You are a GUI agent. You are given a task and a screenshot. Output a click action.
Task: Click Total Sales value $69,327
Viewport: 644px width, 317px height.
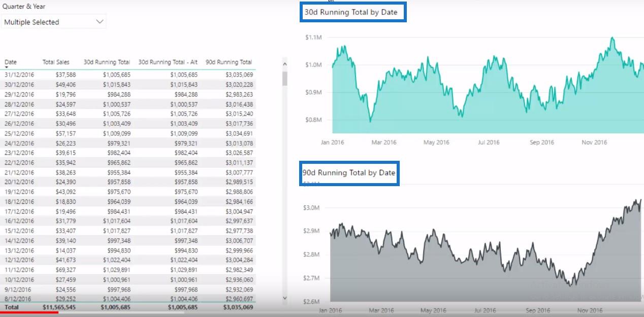(x=66, y=270)
